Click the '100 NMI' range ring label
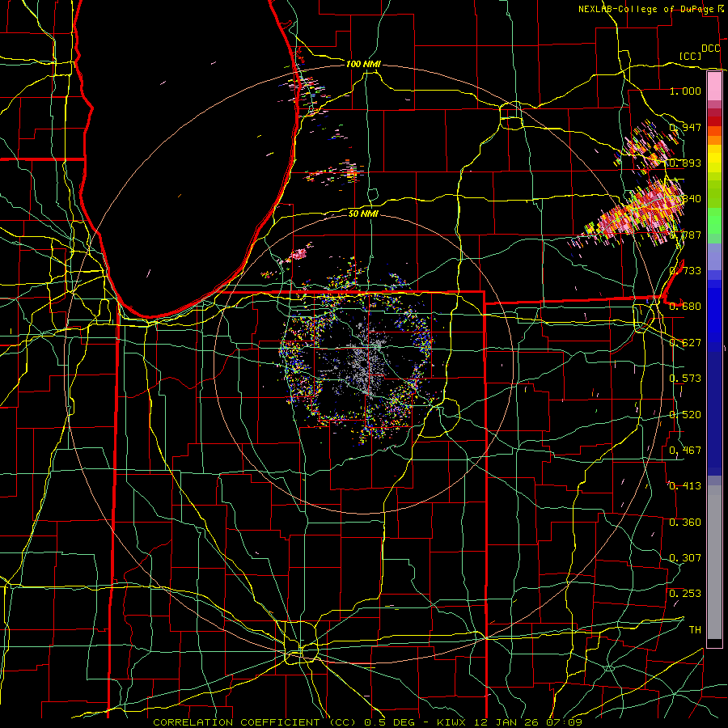This screenshot has width=728, height=728. pyautogui.click(x=362, y=64)
